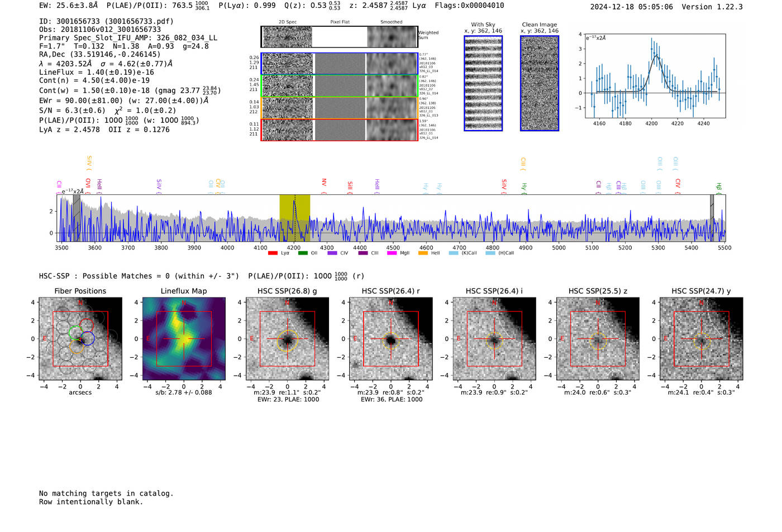The height and width of the screenshot is (532, 782).
Task: Click the magenta MgII legend swatch
Action: (x=392, y=253)
